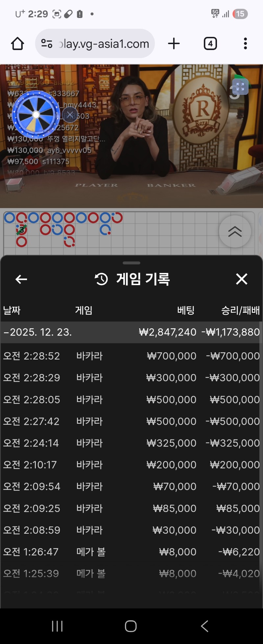The width and height of the screenshot is (263, 644).
Task: Tap the fullscreen icon on video
Action: tap(240, 87)
